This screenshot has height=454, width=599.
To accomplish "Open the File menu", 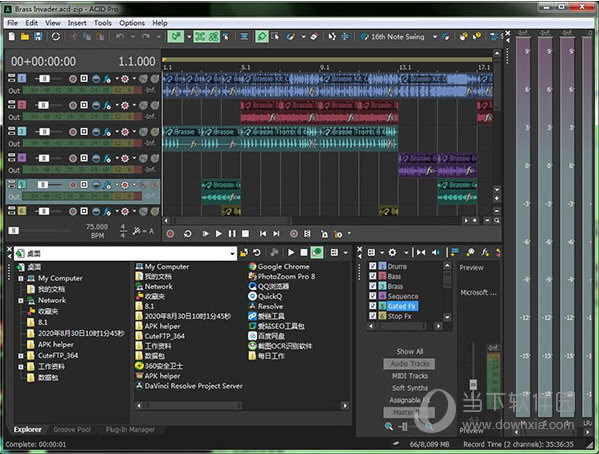I will (13, 23).
